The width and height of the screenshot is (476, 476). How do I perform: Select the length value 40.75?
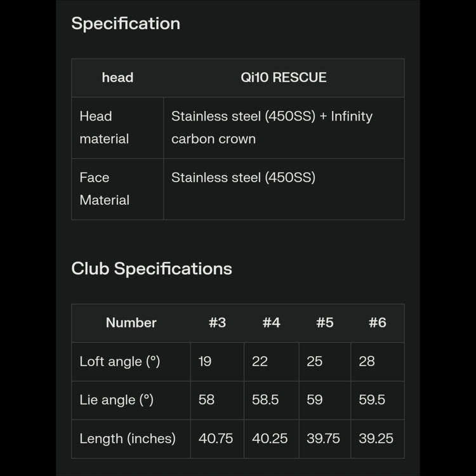pyautogui.click(x=216, y=439)
